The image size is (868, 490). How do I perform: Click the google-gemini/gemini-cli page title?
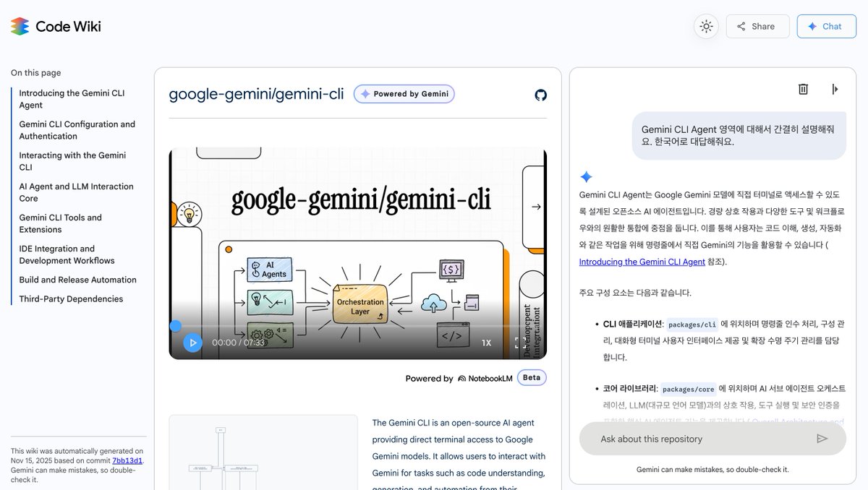coord(256,94)
